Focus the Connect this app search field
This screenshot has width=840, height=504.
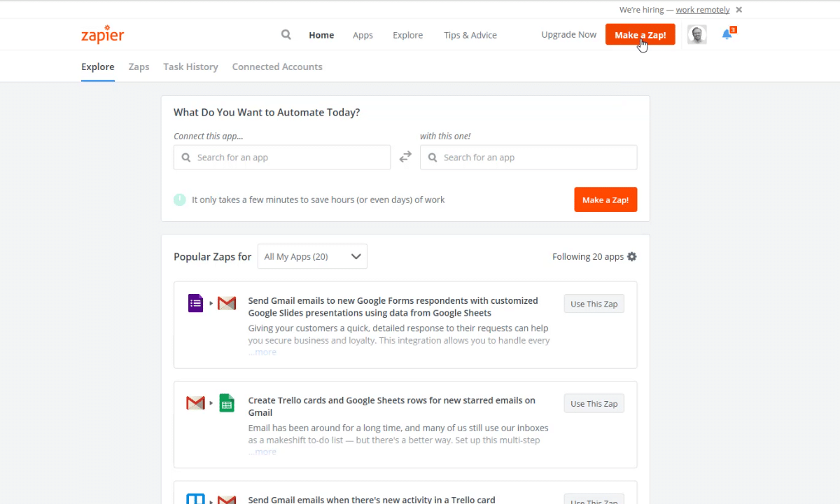(282, 157)
